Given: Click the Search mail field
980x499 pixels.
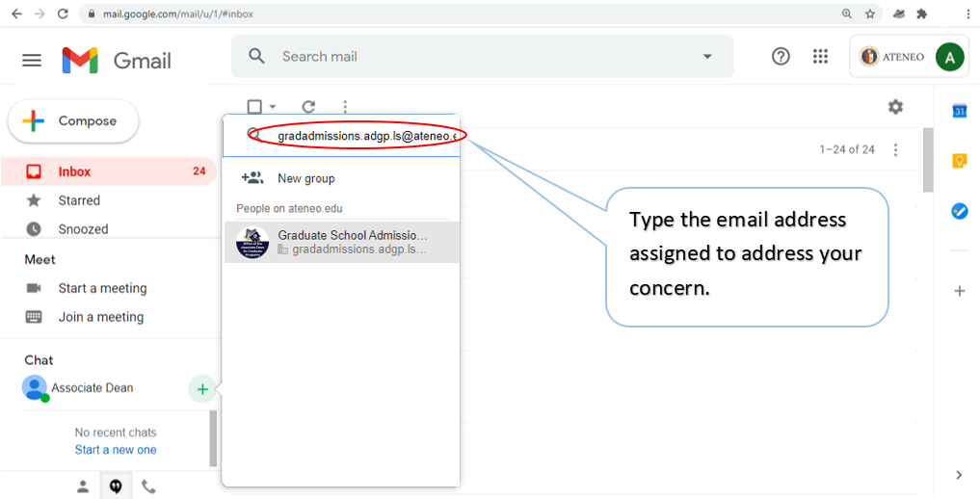Looking at the screenshot, I should click(x=482, y=57).
